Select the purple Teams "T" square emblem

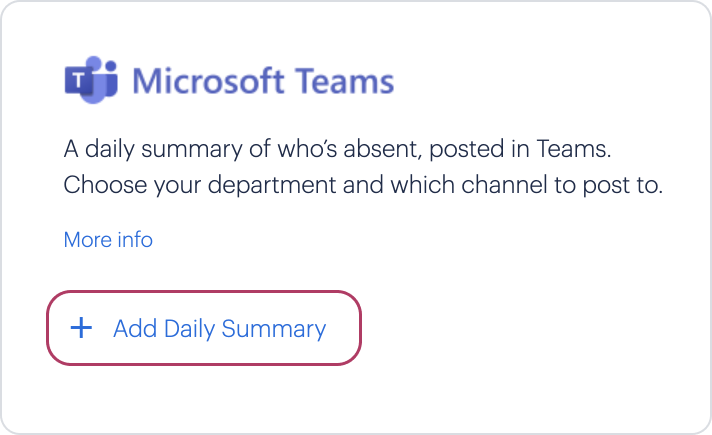tap(79, 81)
